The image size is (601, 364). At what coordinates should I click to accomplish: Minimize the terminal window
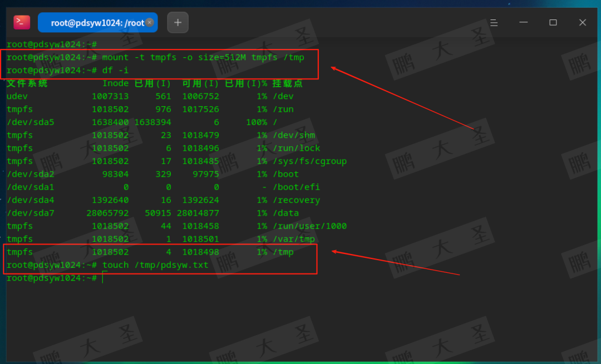pos(524,23)
